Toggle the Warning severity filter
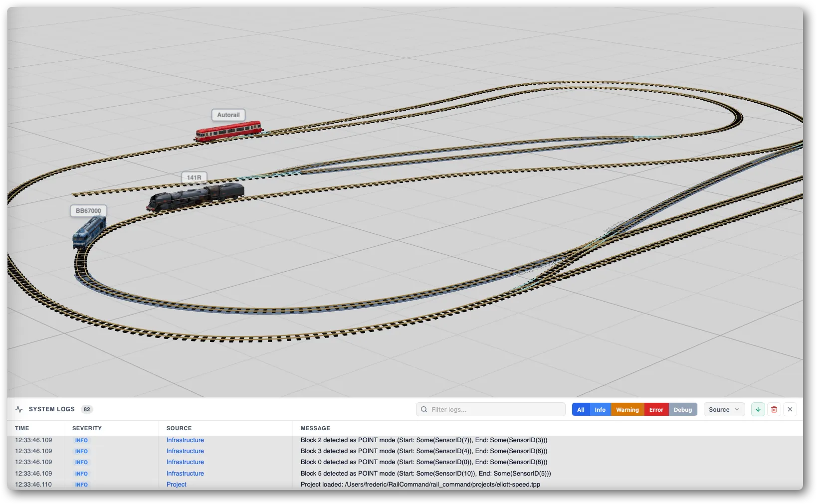The image size is (817, 504). coord(627,410)
